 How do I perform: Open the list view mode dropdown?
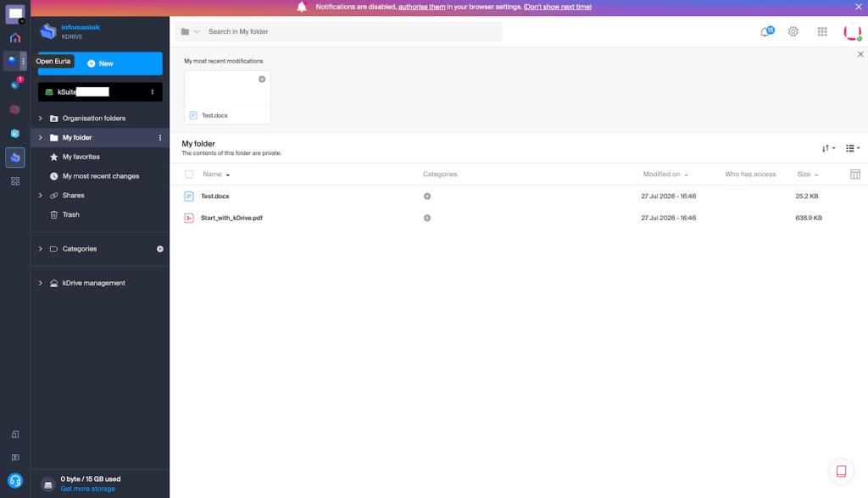click(x=853, y=148)
